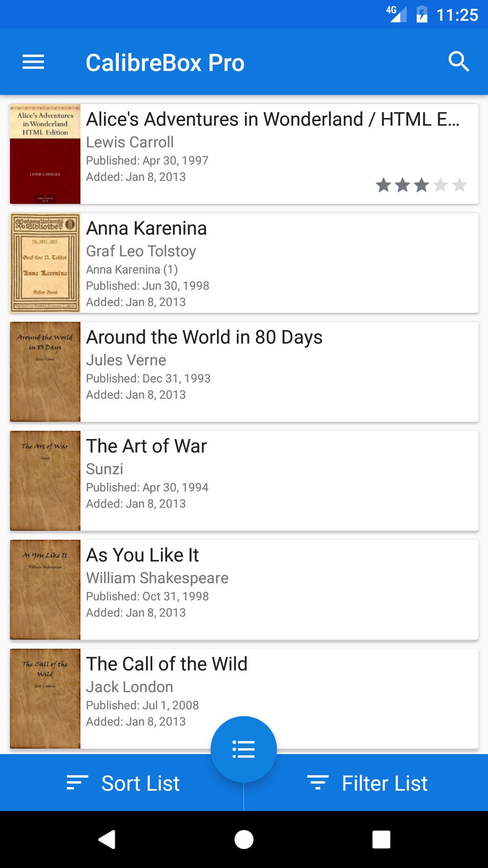Tap the battery icon in status bar
This screenshot has height=868, width=488.
tap(422, 14)
